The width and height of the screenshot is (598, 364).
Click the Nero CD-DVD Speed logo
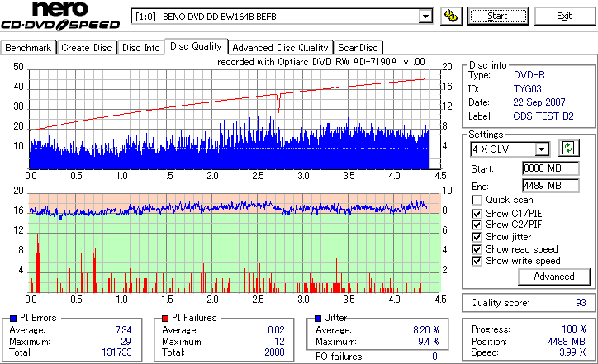point(60,16)
